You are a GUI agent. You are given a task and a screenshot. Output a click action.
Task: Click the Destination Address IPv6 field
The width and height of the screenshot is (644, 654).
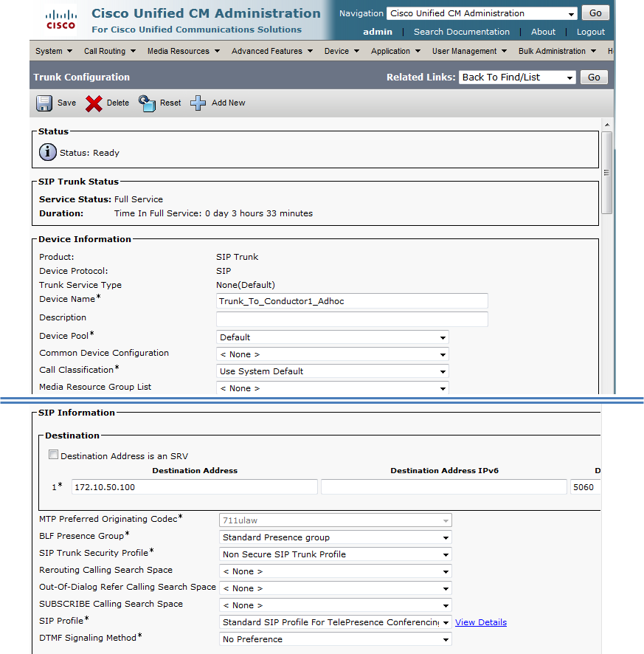pos(444,487)
